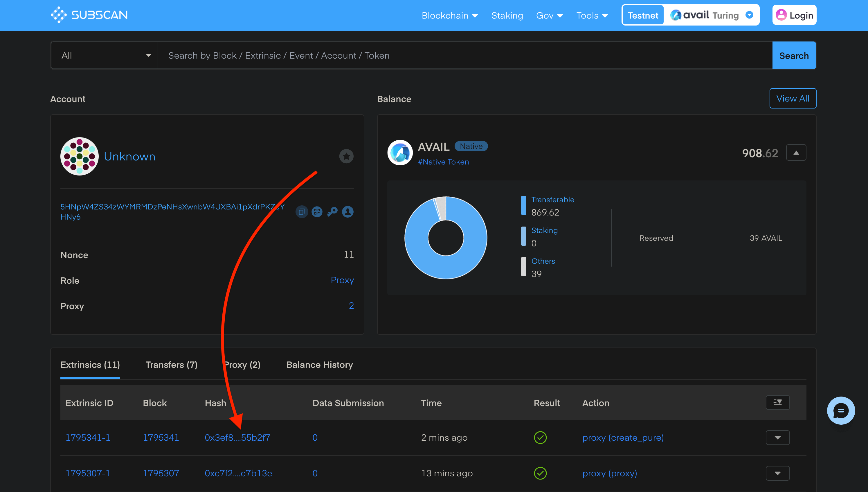Image resolution: width=868 pixels, height=492 pixels.
Task: Copy the account address icon
Action: (x=301, y=212)
